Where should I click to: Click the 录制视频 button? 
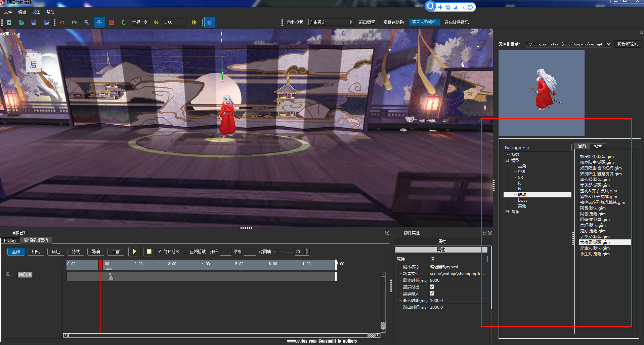(x=295, y=22)
